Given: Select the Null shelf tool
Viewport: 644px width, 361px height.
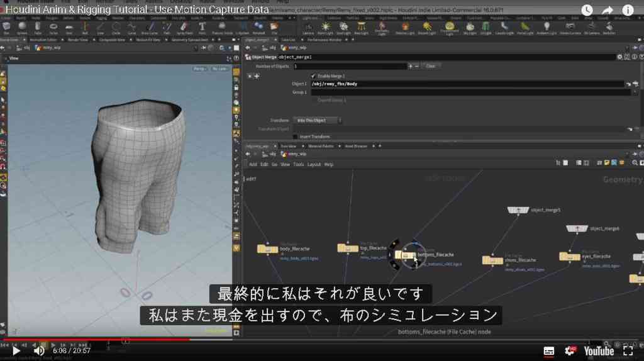Looking at the screenshot, I should pyautogui.click(x=85, y=28).
